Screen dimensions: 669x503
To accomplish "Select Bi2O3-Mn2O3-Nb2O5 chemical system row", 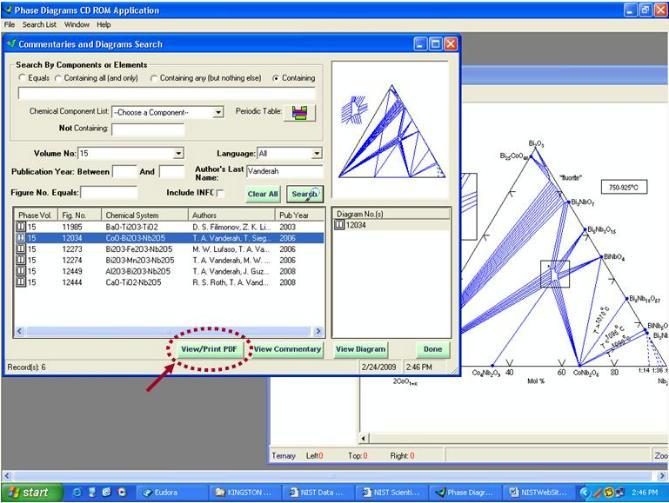I will (169, 260).
